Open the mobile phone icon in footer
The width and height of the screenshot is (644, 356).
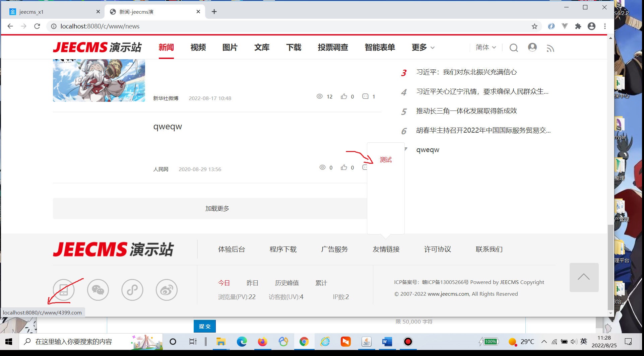tap(64, 290)
